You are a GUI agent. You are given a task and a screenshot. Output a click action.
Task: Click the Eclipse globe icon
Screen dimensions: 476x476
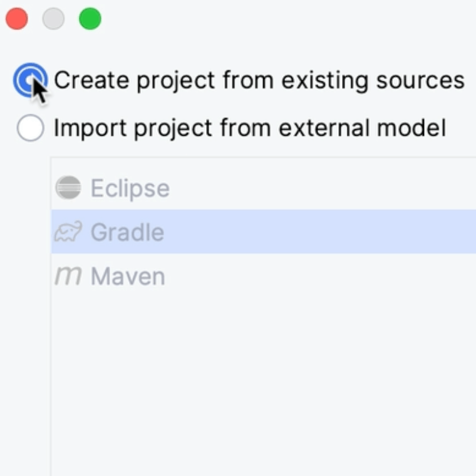(68, 188)
